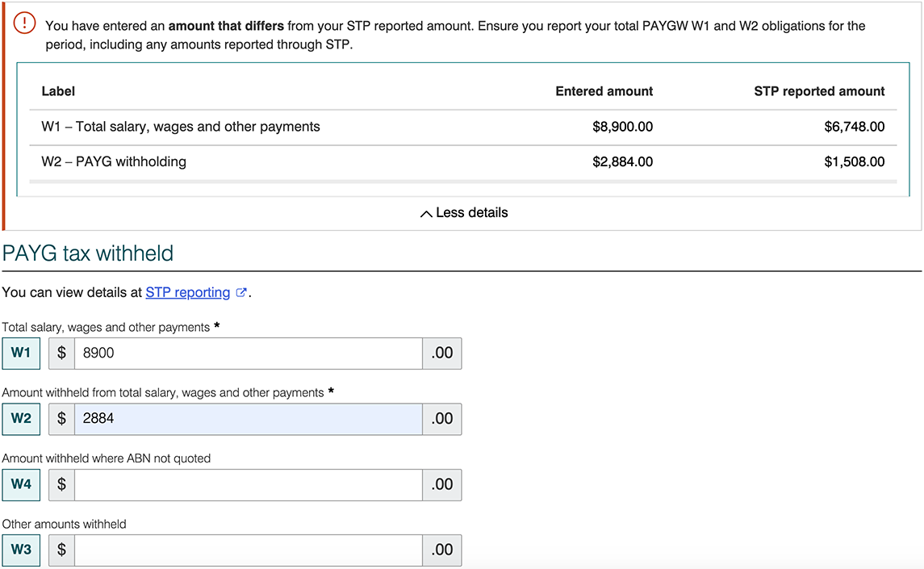
Task: Click the STP reported amount column header
Action: click(818, 92)
